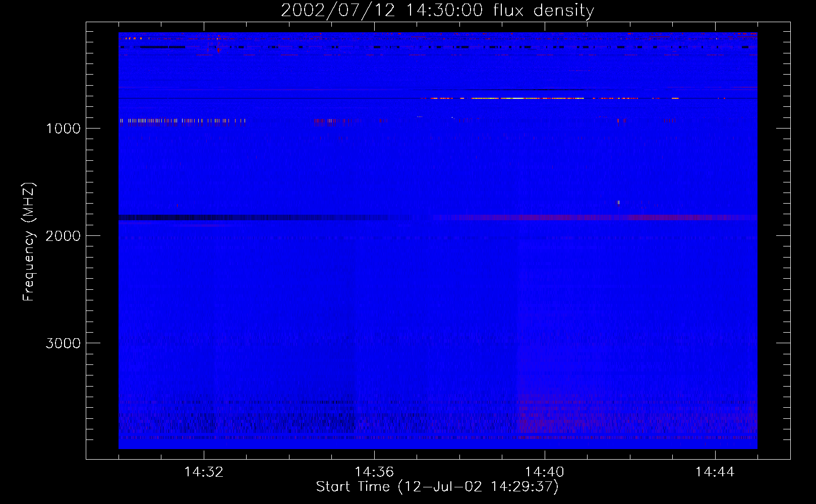
Task: Click the plot title '2002/07/12 14:30:00 flux density'
Action: coord(437,10)
